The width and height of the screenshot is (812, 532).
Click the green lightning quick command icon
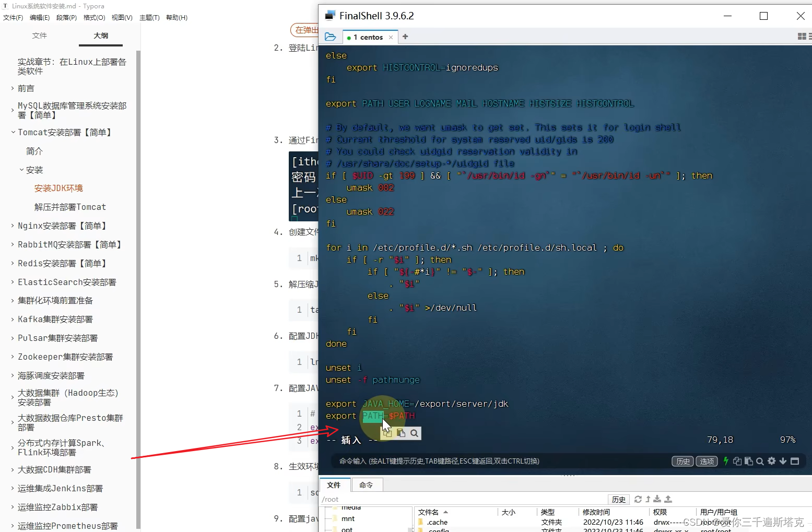click(x=726, y=461)
